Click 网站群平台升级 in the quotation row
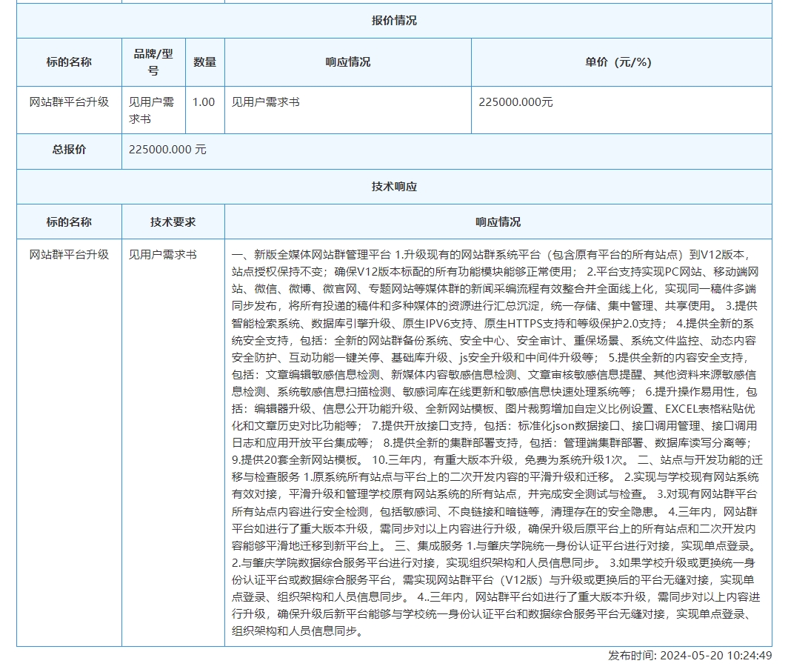The image size is (788, 672). click(x=69, y=102)
